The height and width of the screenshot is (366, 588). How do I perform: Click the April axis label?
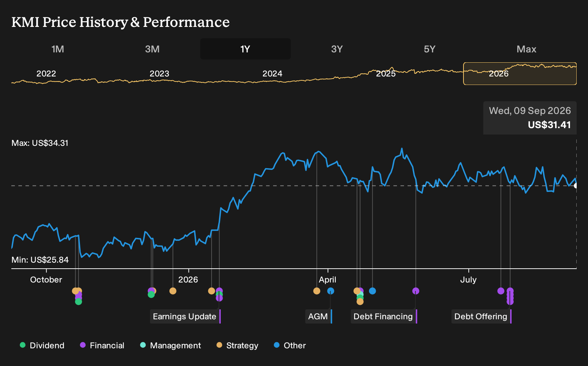pyautogui.click(x=328, y=280)
